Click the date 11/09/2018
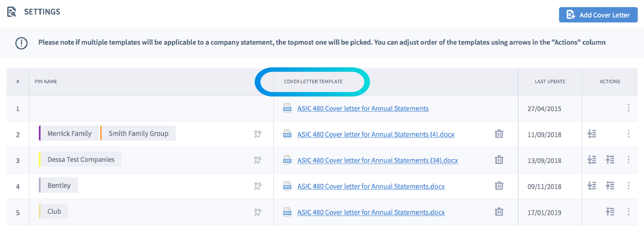Image resolution: width=644 pixels, height=234 pixels. (x=544, y=135)
